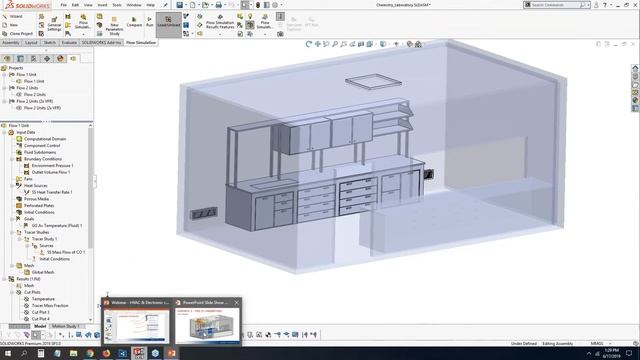The image size is (640, 360).
Task: Collapse the Cut Plots node
Action: point(12,292)
